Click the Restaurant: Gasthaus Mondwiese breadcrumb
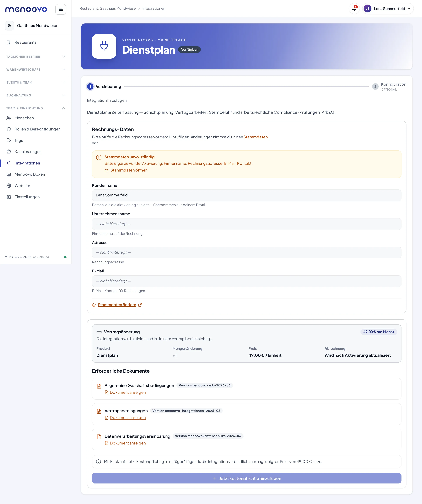The image size is (422, 504). tap(108, 8)
